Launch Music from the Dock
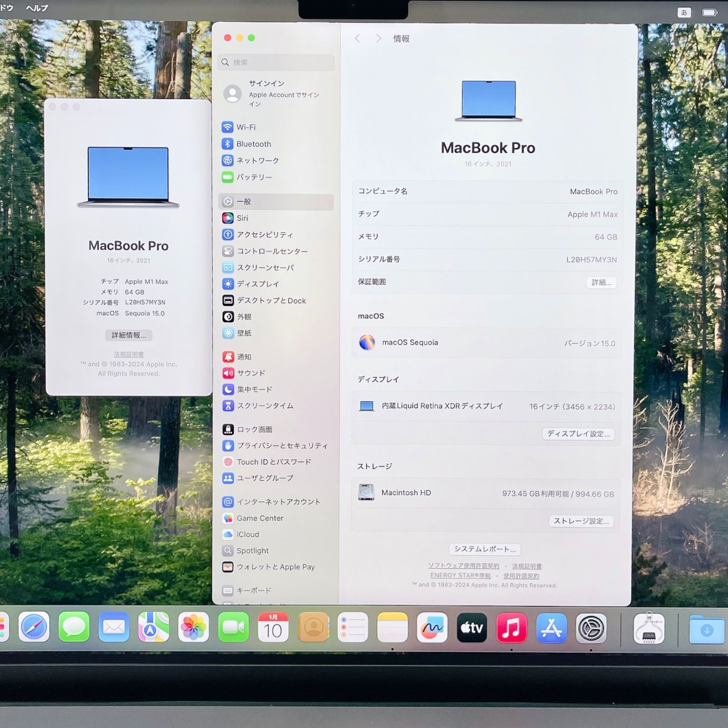728x728 pixels. [512, 628]
